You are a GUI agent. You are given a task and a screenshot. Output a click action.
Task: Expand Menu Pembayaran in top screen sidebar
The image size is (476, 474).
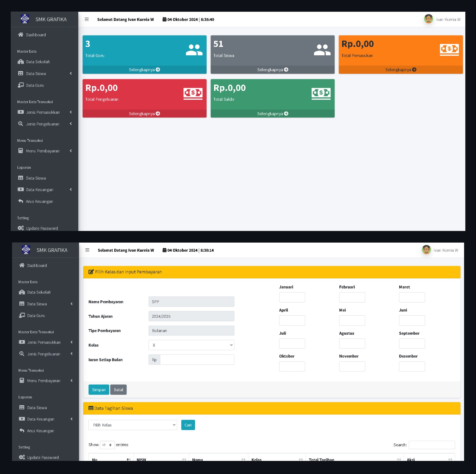tap(44, 151)
